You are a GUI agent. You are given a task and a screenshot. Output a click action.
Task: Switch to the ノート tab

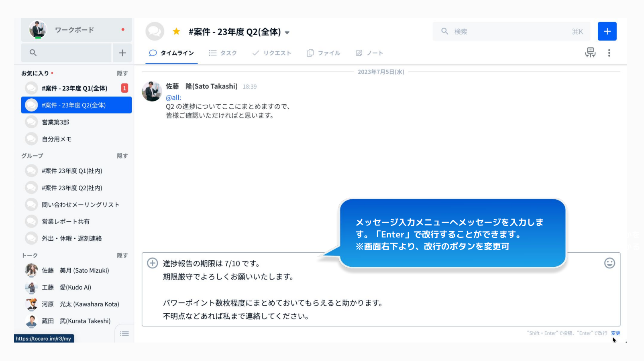[x=370, y=53]
